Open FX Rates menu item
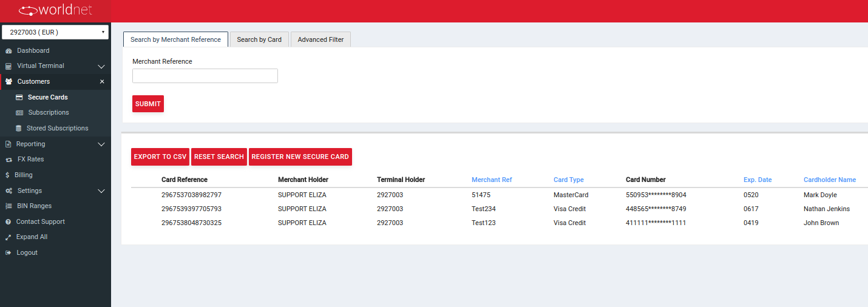The image size is (868, 307). tap(31, 159)
